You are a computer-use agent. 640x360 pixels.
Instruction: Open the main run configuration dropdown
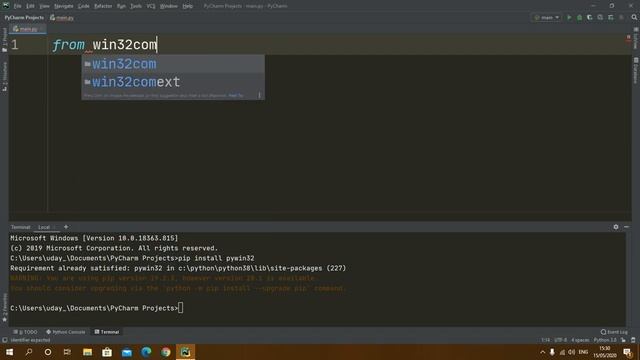tap(547, 18)
